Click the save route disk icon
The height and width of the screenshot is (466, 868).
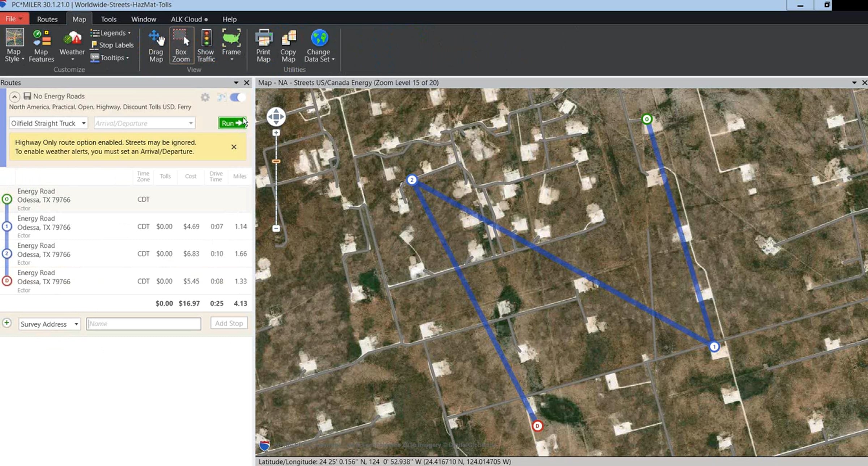tap(27, 96)
